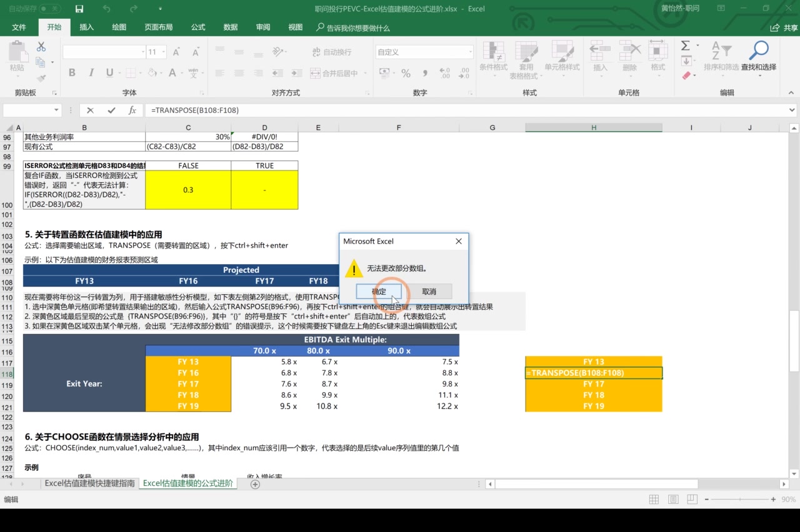
Task: Click the Clear eraser icon
Action: pyautogui.click(x=686, y=76)
